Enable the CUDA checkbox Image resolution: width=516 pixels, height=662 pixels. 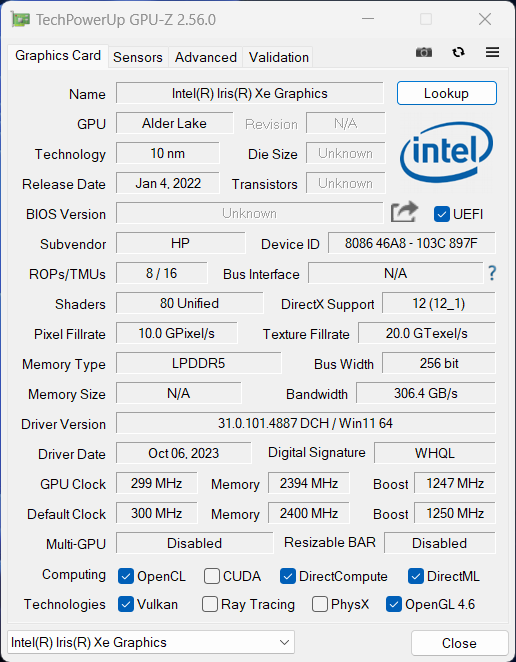tap(212, 576)
